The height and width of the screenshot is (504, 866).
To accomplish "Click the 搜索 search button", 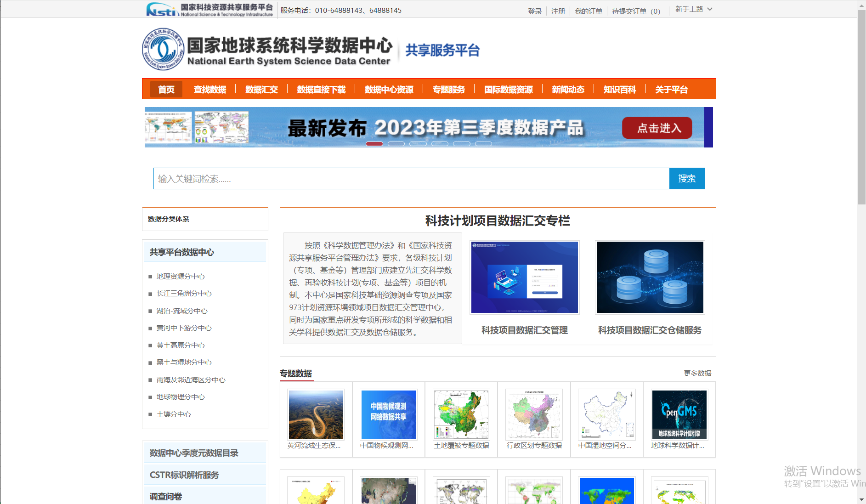I will click(686, 178).
